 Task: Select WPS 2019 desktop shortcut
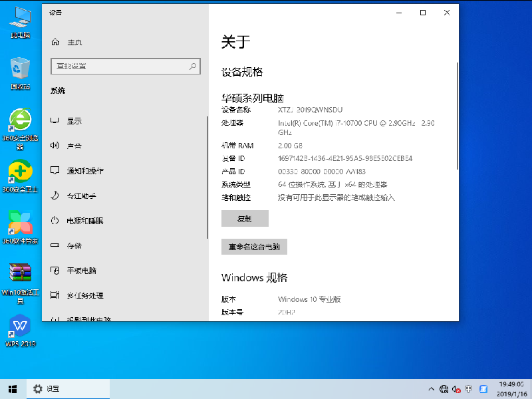(21, 331)
